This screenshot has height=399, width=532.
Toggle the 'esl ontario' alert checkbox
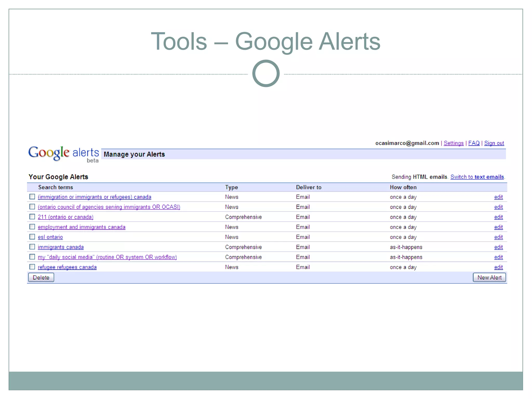click(x=32, y=237)
